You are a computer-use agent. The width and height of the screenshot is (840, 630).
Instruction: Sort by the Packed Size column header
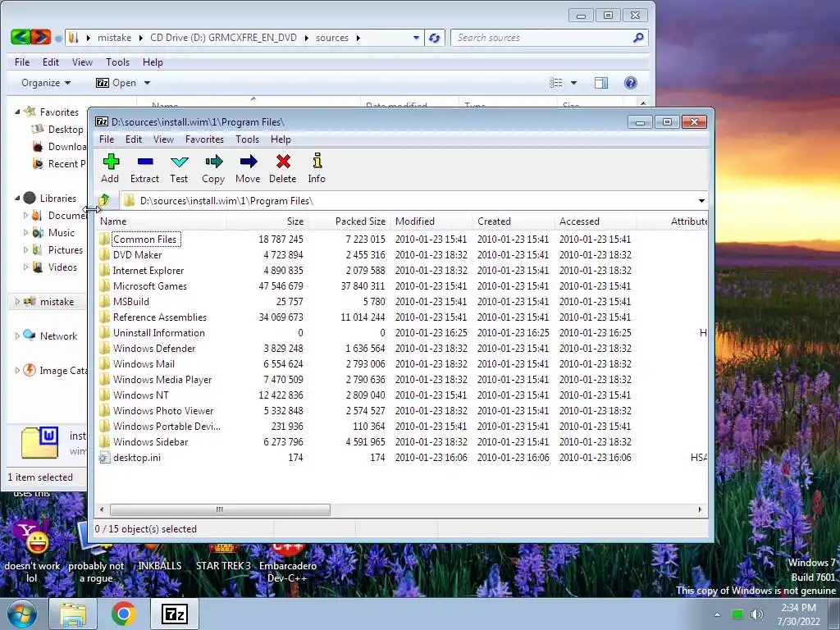(349, 221)
